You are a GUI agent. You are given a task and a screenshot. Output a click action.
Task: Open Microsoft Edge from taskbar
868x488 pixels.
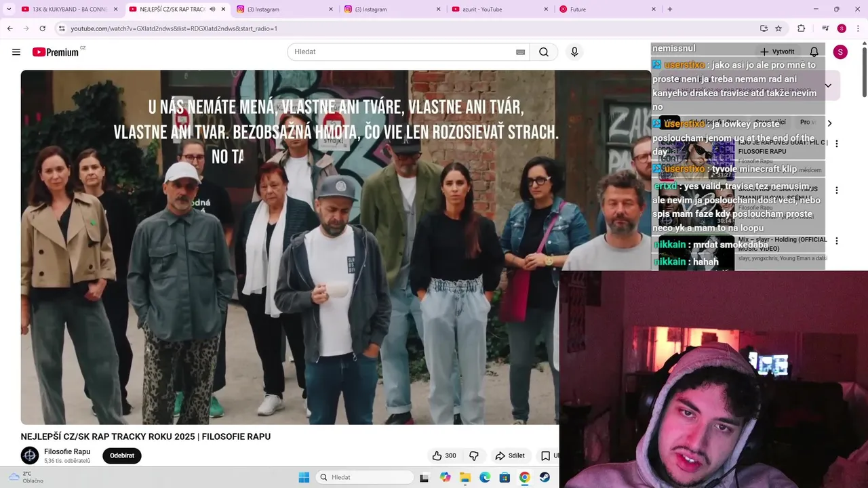coord(485,477)
